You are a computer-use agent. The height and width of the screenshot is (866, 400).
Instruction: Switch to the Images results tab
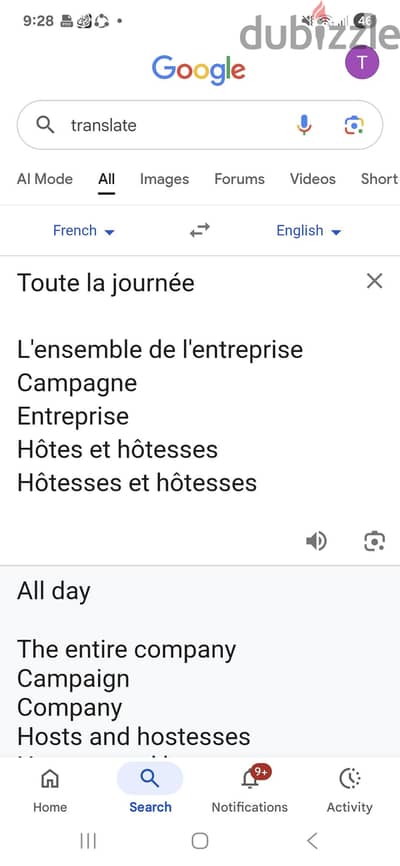coord(164,179)
